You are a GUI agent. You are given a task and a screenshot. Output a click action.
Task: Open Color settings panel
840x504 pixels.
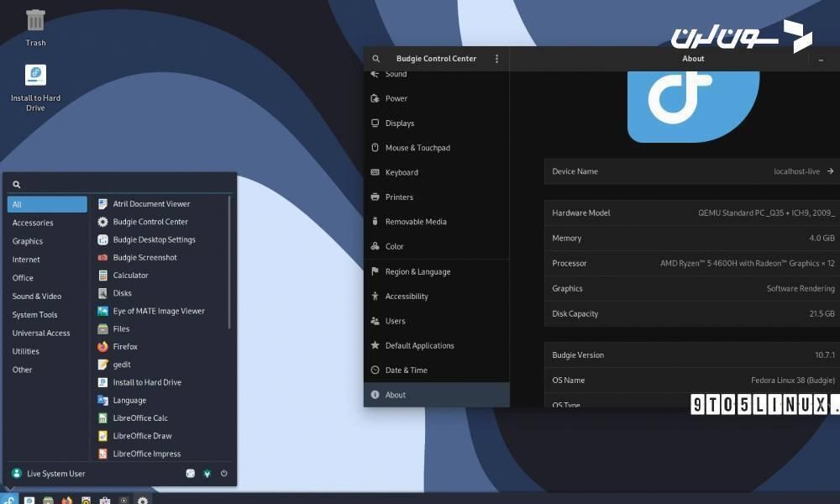437,246
